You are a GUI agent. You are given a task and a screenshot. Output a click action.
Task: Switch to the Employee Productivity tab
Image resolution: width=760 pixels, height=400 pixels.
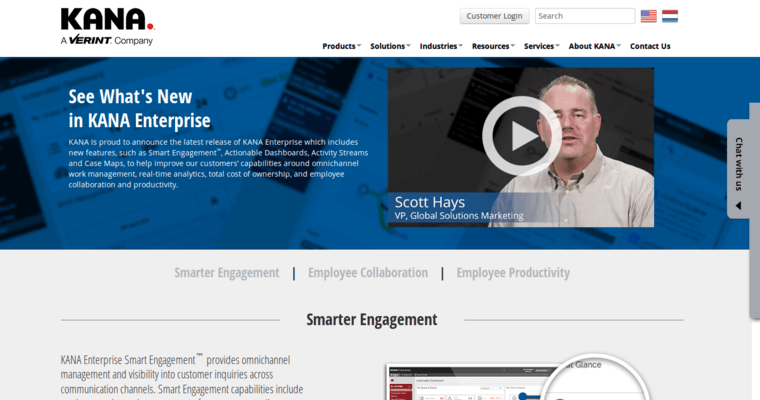pyautogui.click(x=513, y=273)
